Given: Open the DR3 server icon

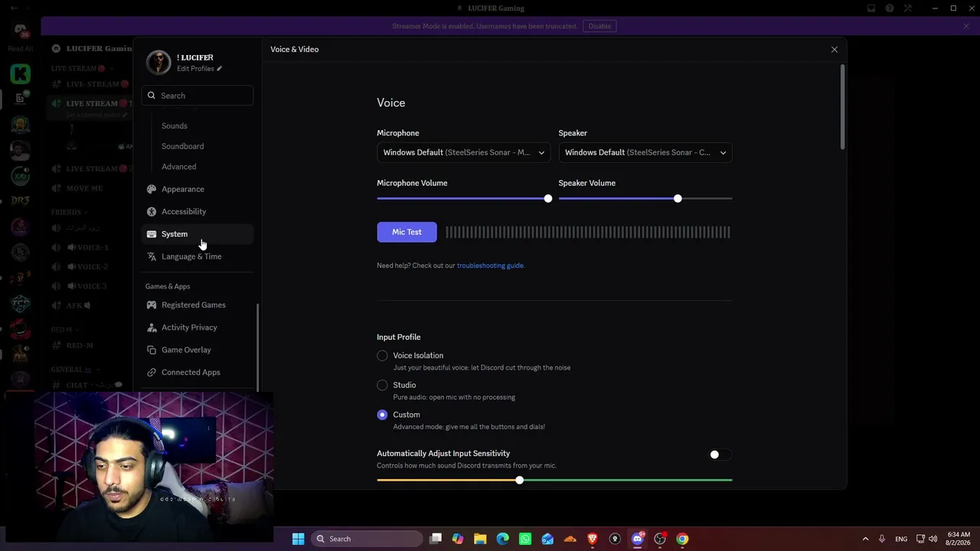Looking at the screenshot, I should tap(21, 201).
